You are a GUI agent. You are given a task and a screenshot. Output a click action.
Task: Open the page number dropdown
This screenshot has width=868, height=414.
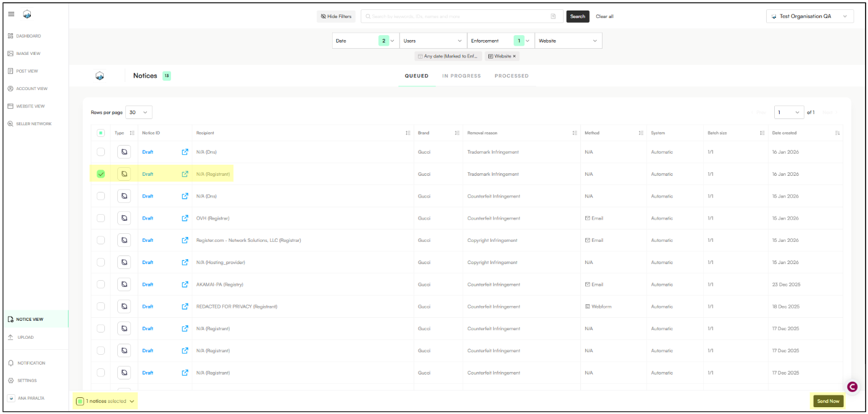(x=789, y=112)
